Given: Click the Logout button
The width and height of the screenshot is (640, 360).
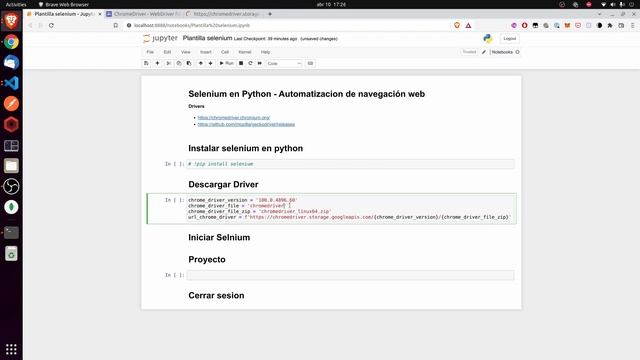Looking at the screenshot, I should 509,38.
